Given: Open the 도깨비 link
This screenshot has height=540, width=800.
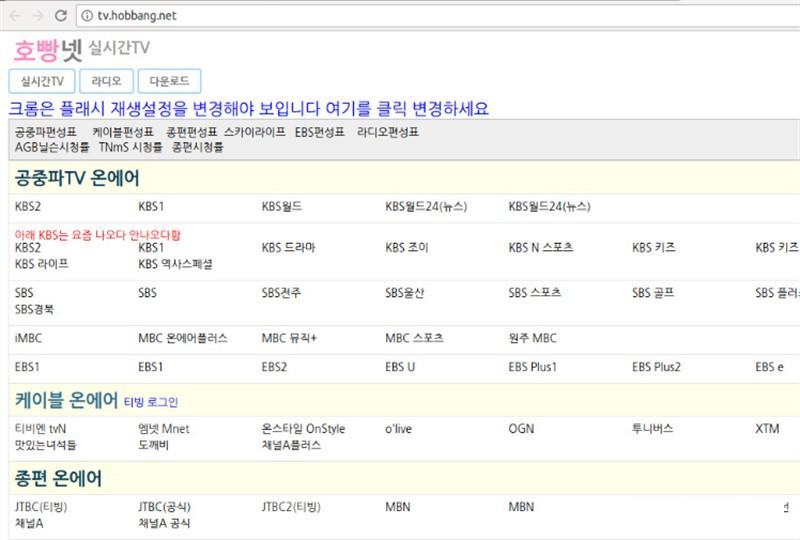Looking at the screenshot, I should pos(154,445).
